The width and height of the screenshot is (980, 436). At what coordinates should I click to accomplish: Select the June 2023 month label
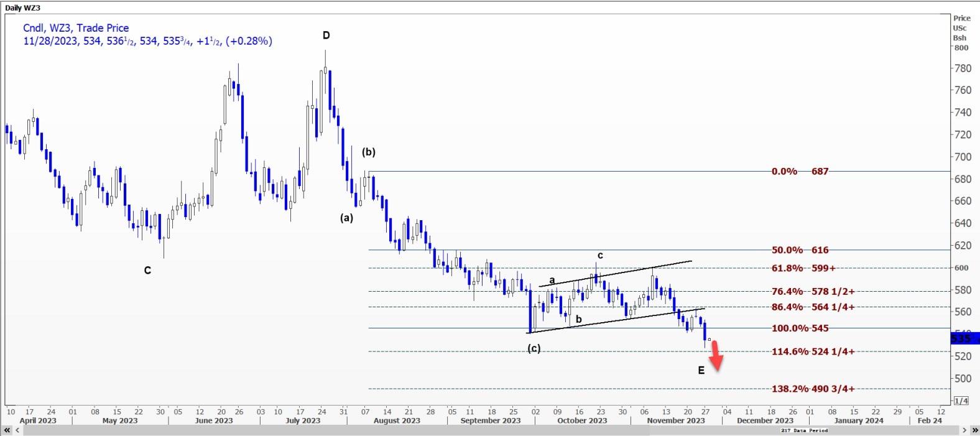(214, 420)
